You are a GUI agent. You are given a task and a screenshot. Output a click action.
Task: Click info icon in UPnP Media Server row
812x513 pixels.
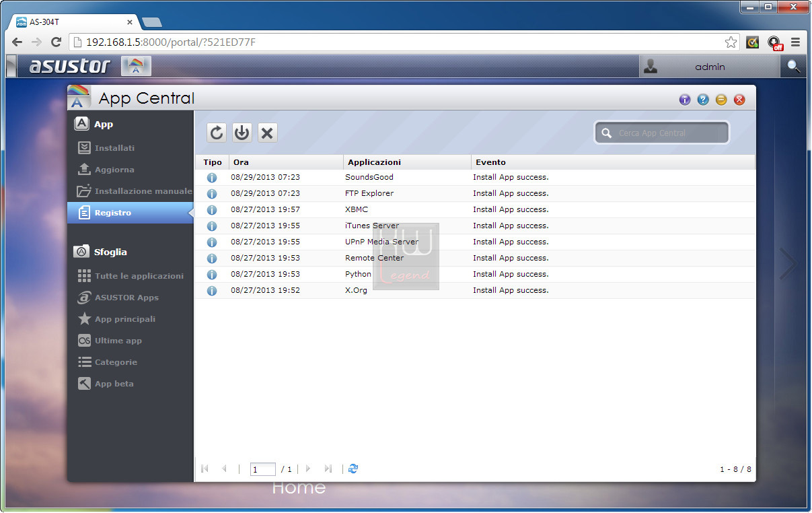212,242
